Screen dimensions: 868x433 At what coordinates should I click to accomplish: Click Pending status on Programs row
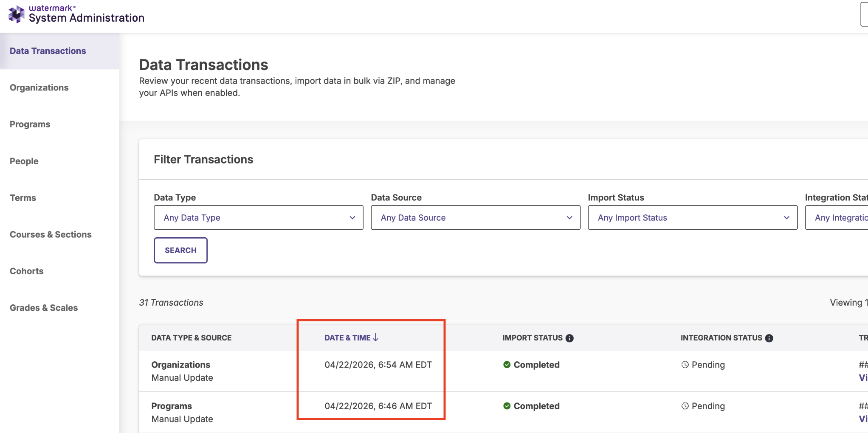(x=708, y=406)
